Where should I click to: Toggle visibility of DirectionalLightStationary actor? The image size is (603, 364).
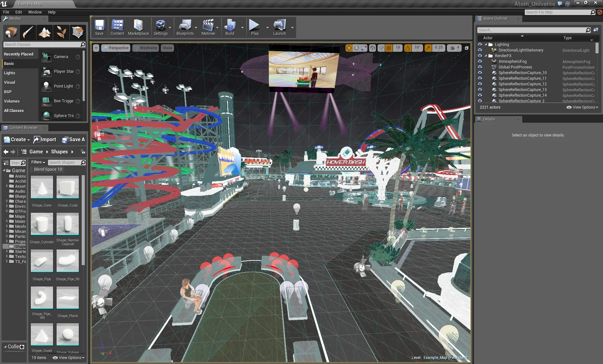coord(480,50)
